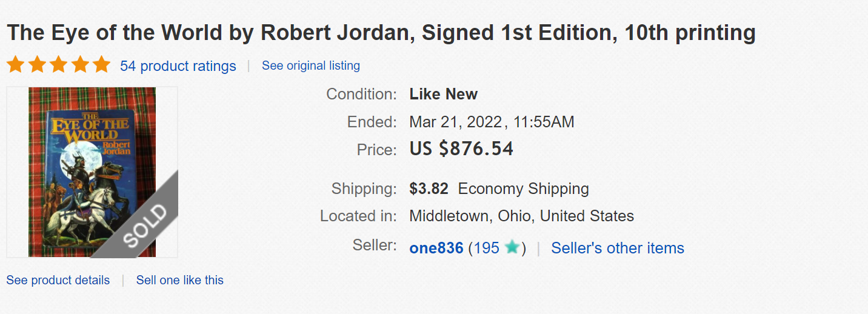View Seller's other items

(617, 248)
